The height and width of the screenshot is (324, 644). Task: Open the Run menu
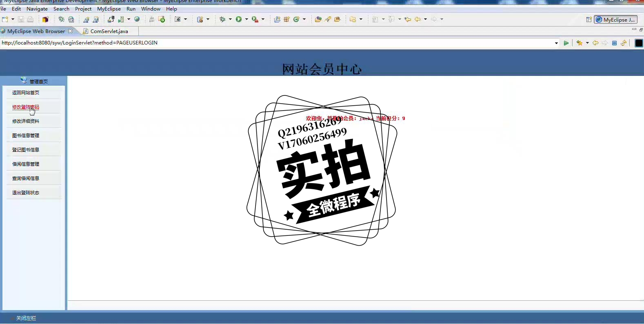[131, 9]
